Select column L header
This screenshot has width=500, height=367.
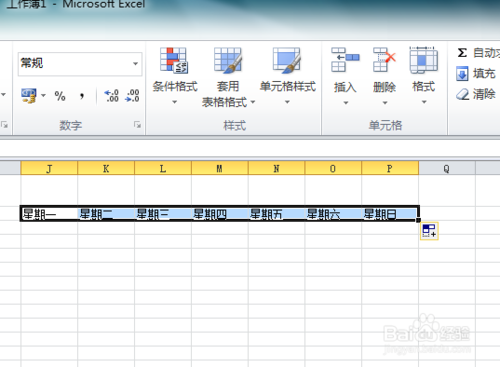163,168
